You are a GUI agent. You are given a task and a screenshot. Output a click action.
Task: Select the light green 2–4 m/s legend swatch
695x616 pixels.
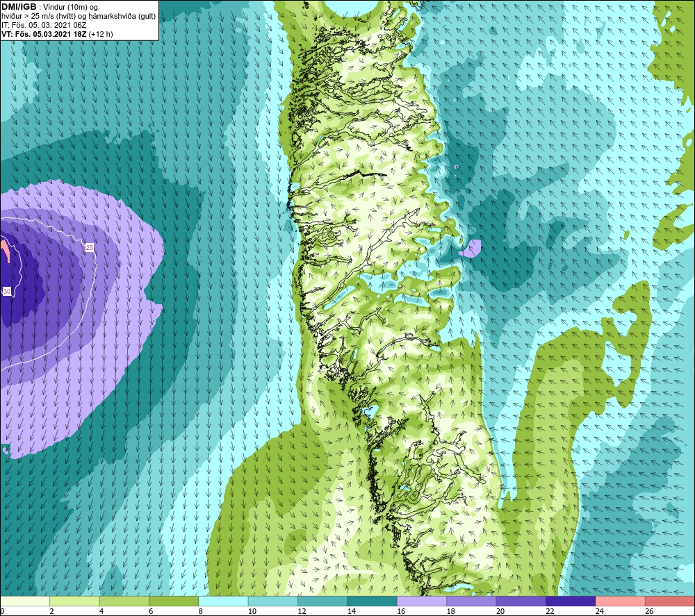(x=74, y=601)
